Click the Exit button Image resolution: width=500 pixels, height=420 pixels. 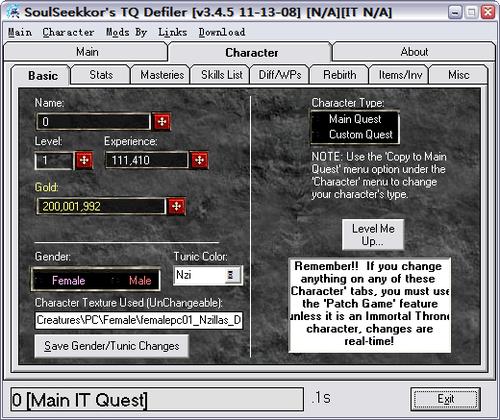[445, 399]
